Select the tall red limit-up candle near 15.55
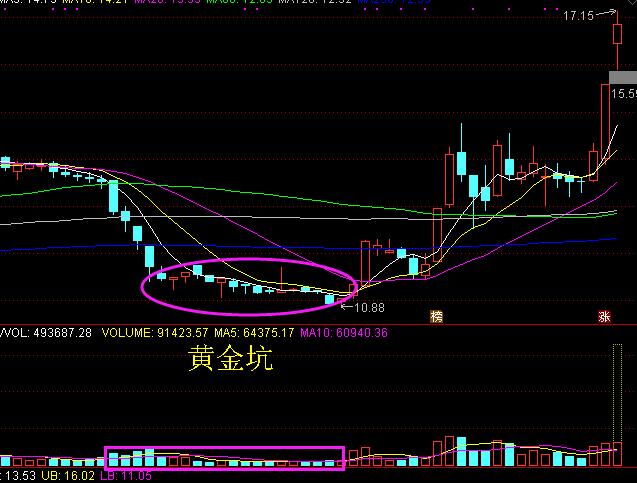The width and height of the screenshot is (637, 483). [605, 133]
